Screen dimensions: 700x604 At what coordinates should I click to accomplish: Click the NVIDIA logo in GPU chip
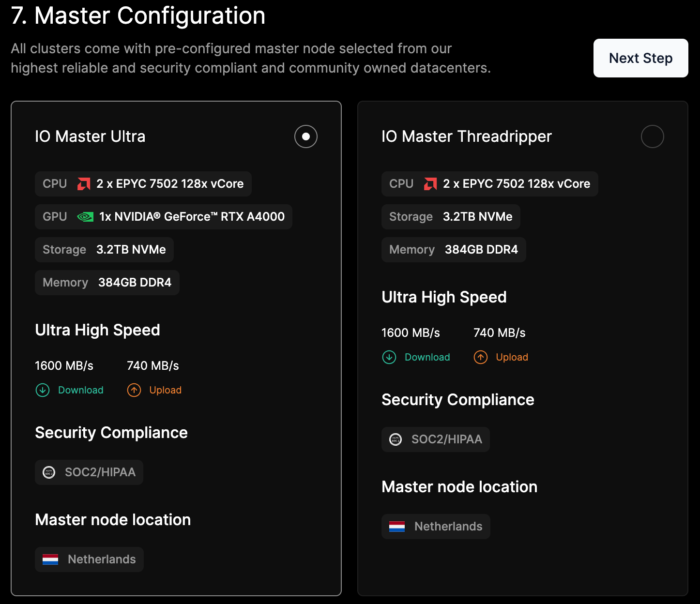coord(85,217)
